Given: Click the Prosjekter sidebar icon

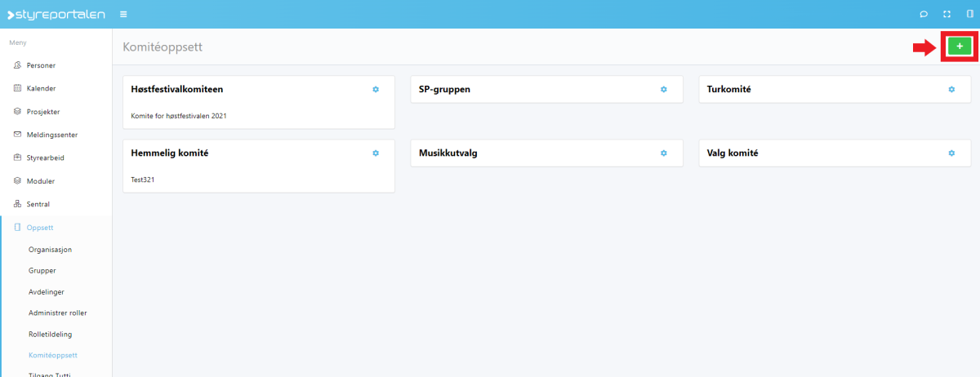Looking at the screenshot, I should pos(18,111).
